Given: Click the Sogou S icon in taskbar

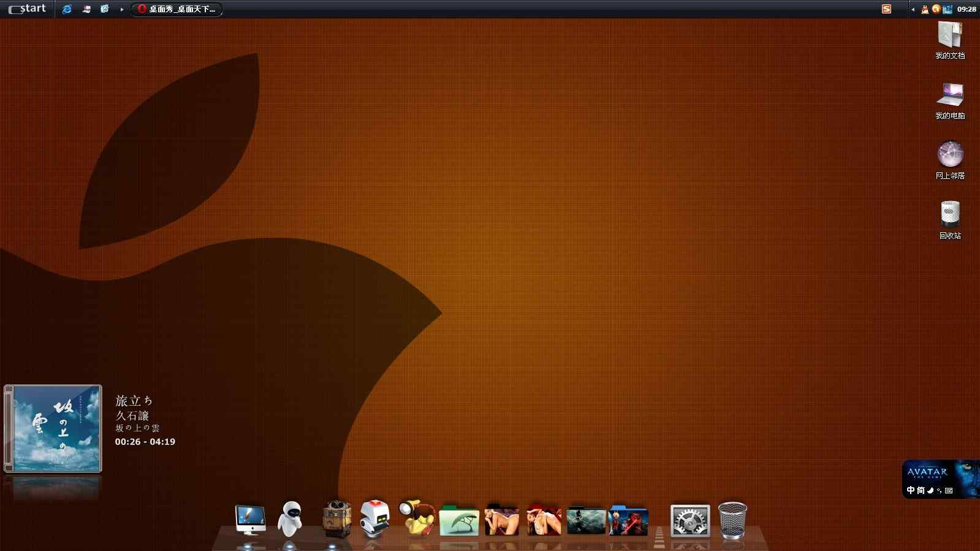Looking at the screenshot, I should tap(886, 9).
